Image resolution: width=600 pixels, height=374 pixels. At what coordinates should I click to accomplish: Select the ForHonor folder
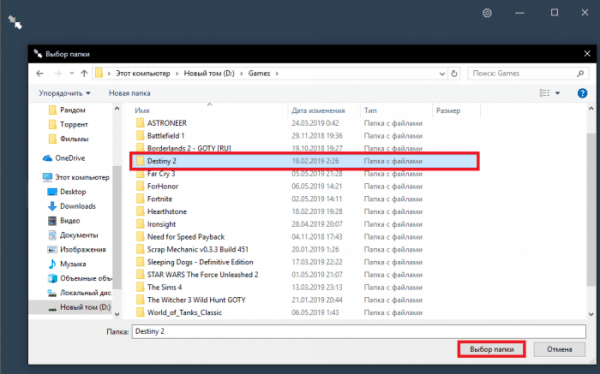coord(157,186)
